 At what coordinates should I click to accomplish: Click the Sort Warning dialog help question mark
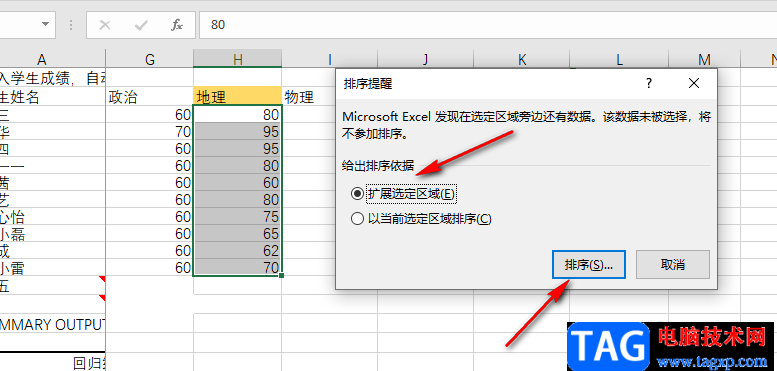tap(649, 83)
